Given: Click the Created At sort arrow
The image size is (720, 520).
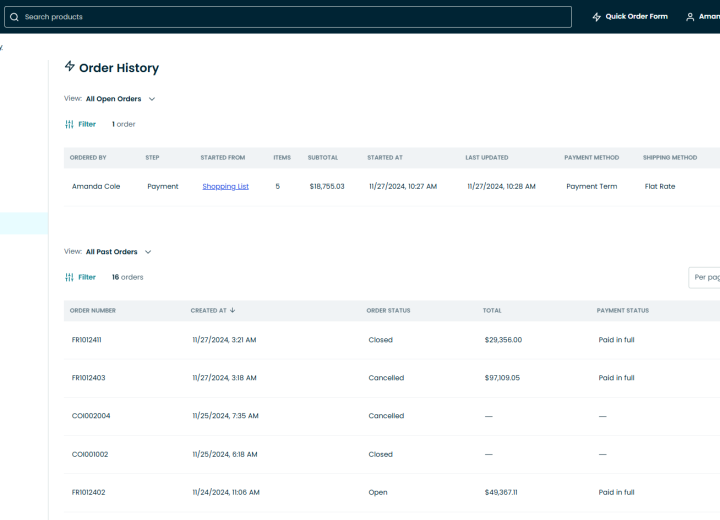Looking at the screenshot, I should point(232,310).
